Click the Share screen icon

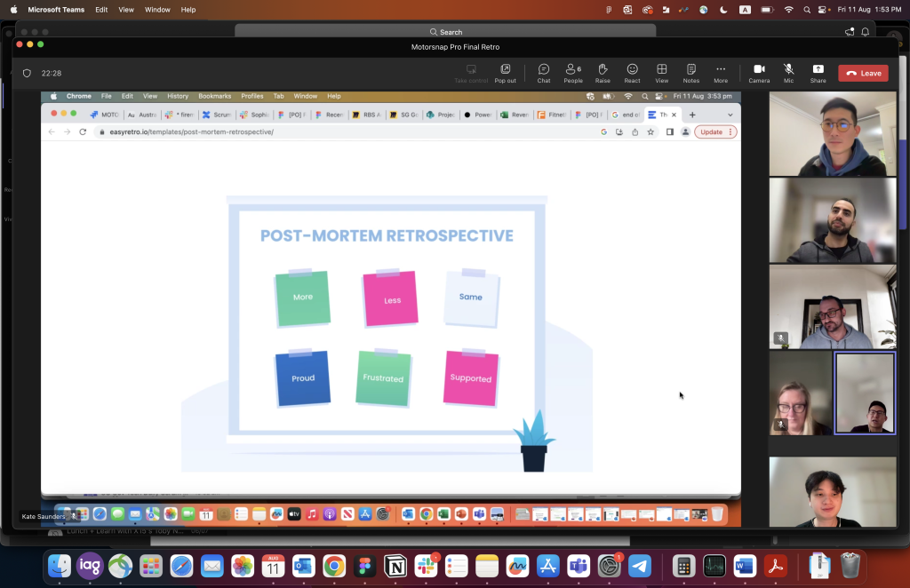(818, 73)
